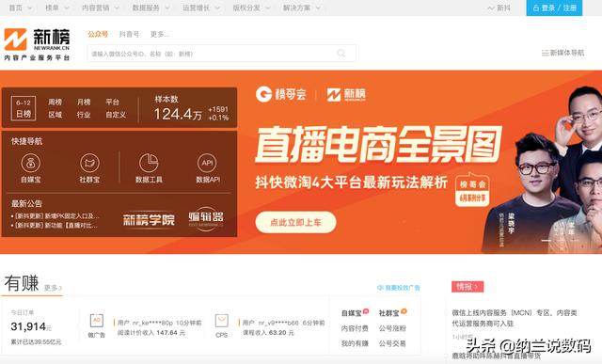Open the 公号交易 link
The image size is (602, 364).
click(392, 343)
